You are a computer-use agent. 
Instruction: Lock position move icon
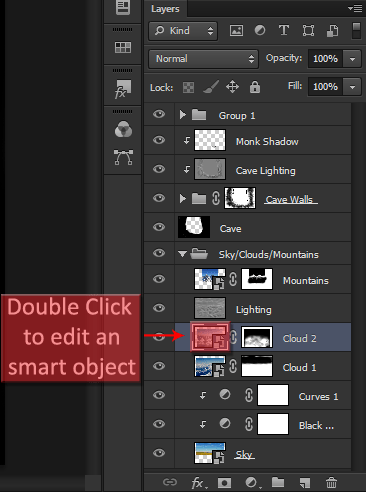tap(232, 87)
